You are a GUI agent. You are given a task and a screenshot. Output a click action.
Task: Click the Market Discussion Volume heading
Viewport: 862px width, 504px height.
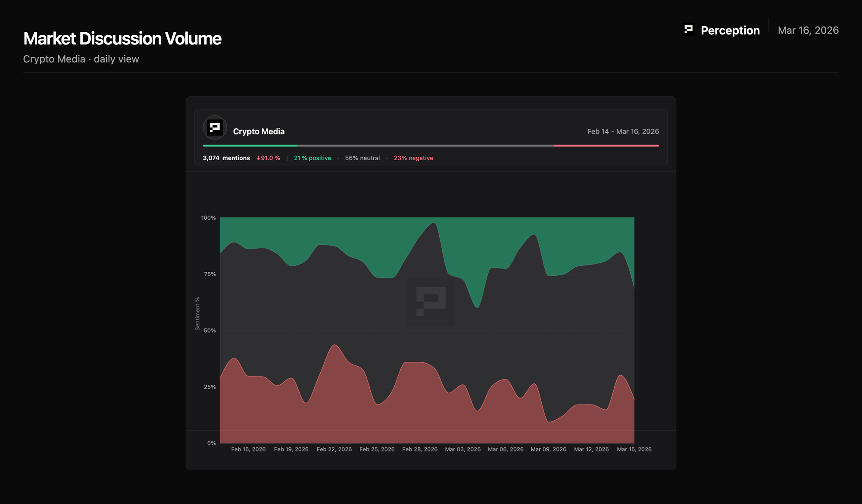tap(122, 39)
